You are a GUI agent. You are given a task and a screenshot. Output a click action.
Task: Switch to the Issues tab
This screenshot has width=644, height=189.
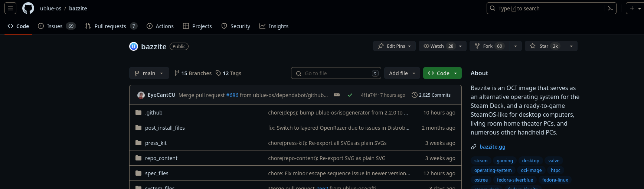pyautogui.click(x=55, y=26)
